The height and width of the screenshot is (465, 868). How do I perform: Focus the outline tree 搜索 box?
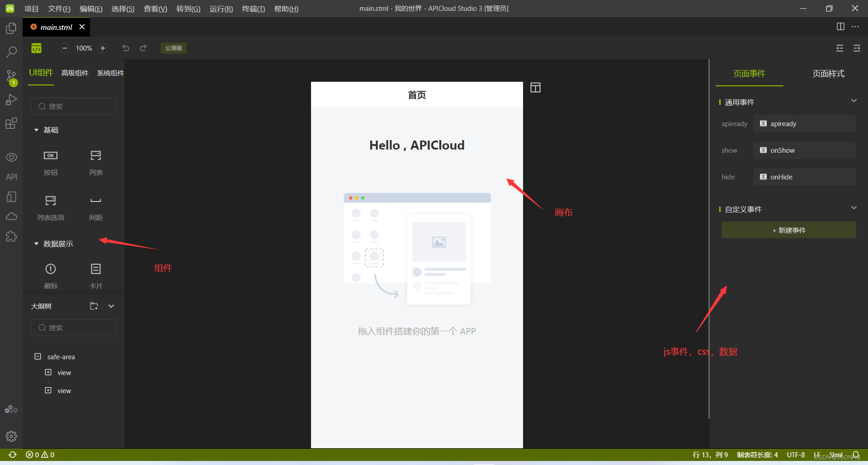click(x=73, y=328)
